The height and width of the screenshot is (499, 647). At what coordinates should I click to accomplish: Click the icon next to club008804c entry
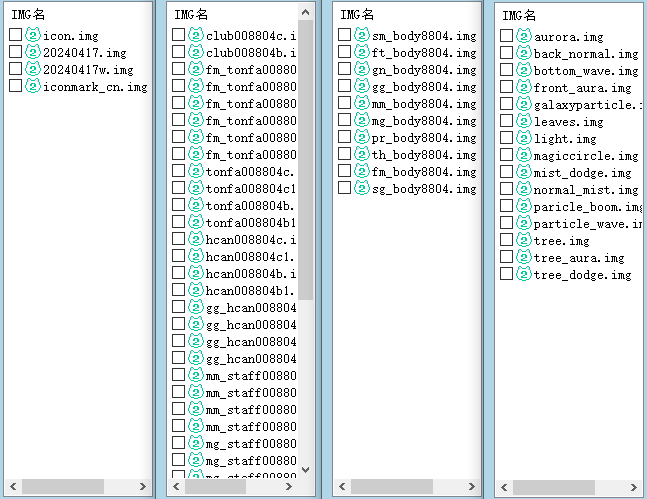195,35
